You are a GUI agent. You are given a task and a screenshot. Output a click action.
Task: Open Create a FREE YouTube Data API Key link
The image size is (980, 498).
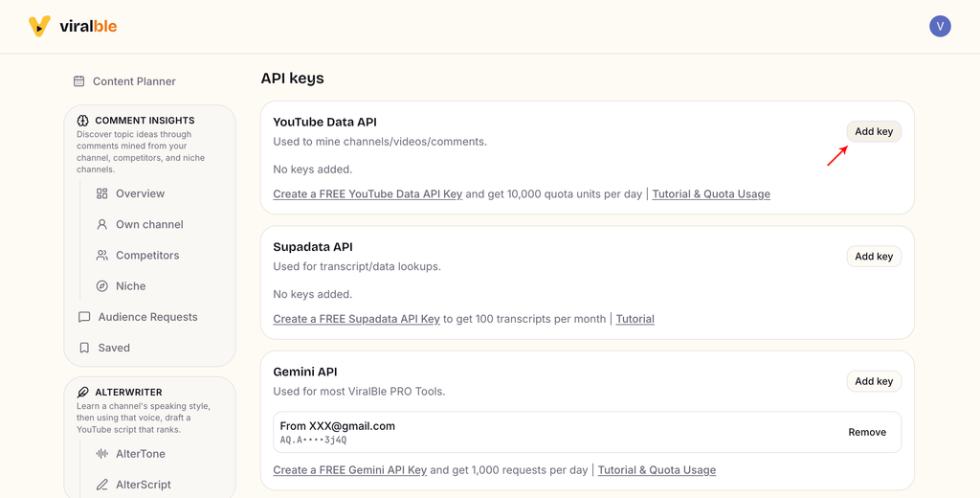tap(367, 194)
